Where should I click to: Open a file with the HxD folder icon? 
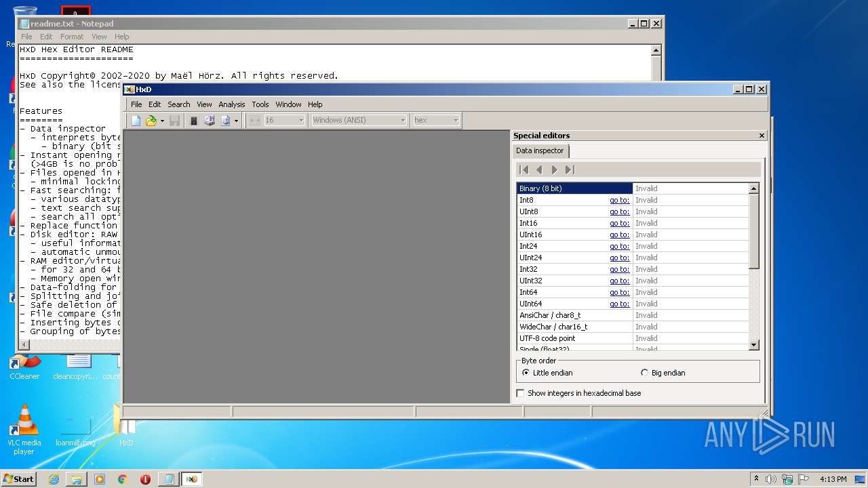[151, 121]
